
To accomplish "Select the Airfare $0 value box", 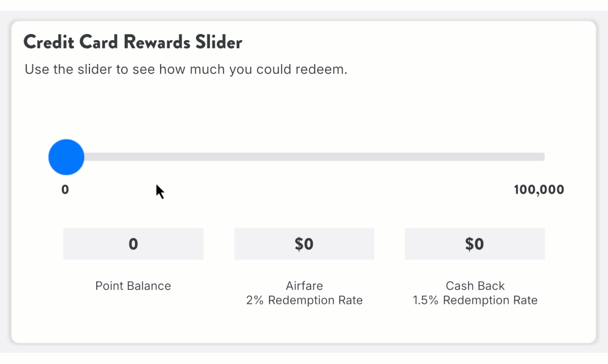I will click(x=304, y=244).
